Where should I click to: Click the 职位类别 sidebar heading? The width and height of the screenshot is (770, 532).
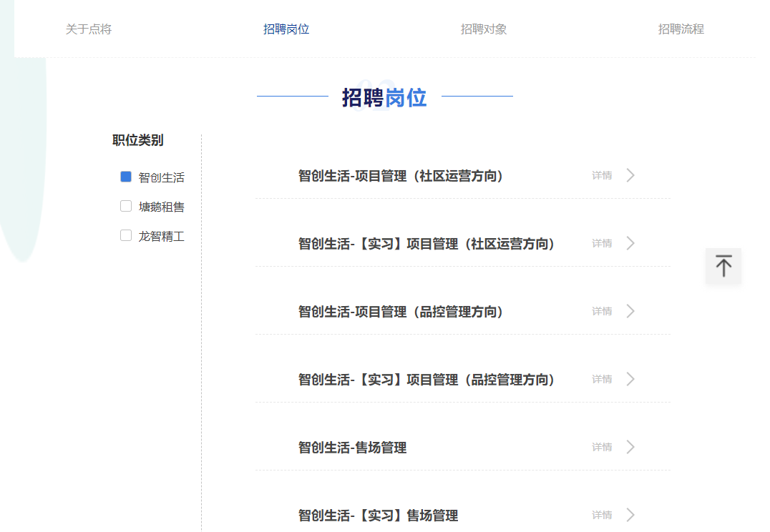pos(138,140)
